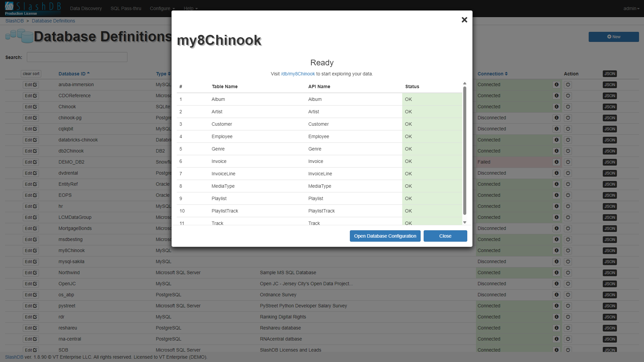Open the Help dropdown menu
Image resolution: width=644 pixels, height=362 pixels.
tap(191, 8)
